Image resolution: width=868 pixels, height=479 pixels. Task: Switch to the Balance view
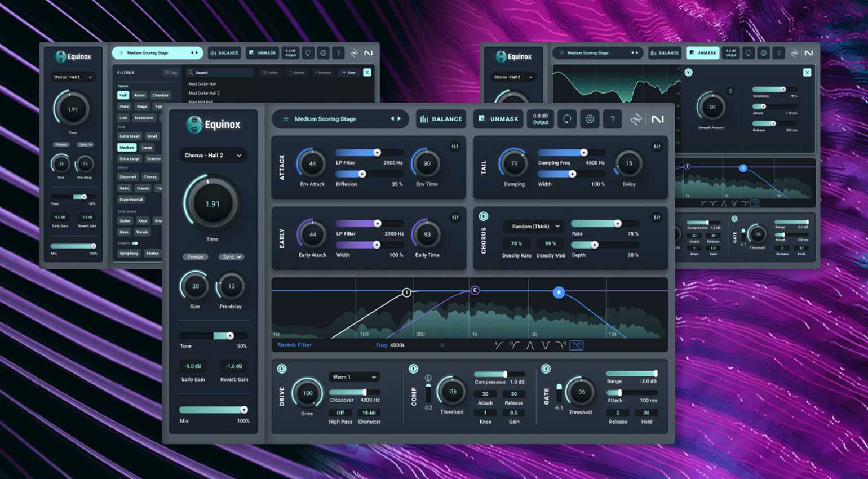[x=441, y=119]
